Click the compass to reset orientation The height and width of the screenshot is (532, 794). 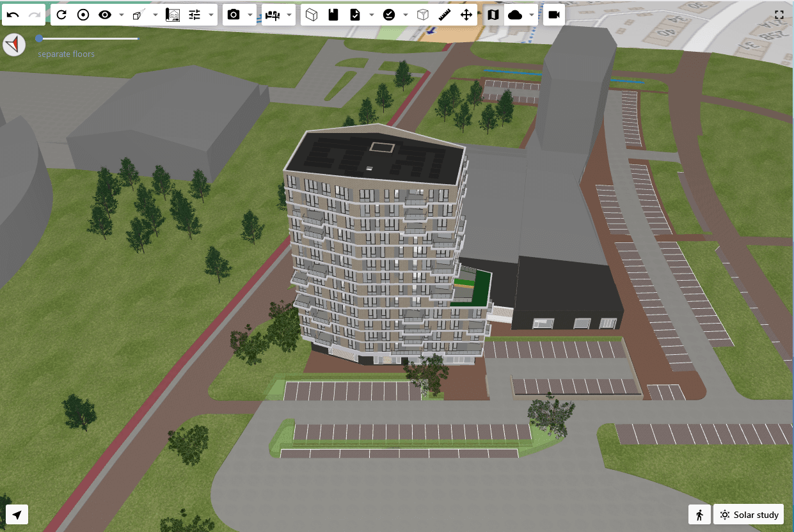tap(13, 45)
